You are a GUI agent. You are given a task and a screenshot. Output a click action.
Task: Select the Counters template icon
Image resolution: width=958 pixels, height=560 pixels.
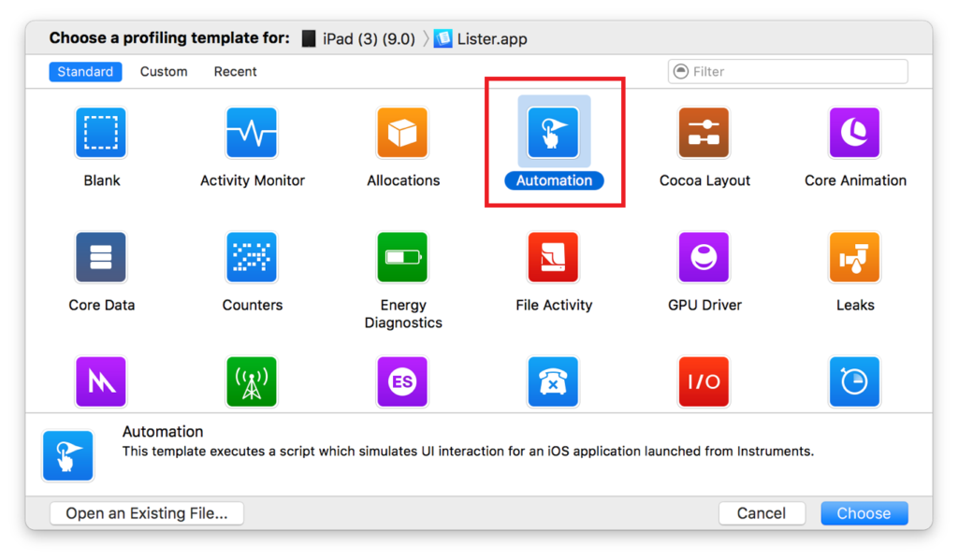(x=252, y=257)
